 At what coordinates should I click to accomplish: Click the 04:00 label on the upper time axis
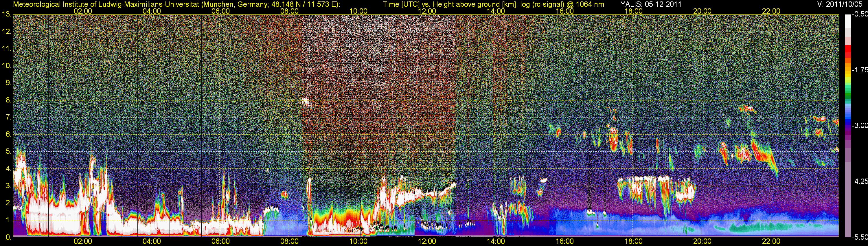152,11
